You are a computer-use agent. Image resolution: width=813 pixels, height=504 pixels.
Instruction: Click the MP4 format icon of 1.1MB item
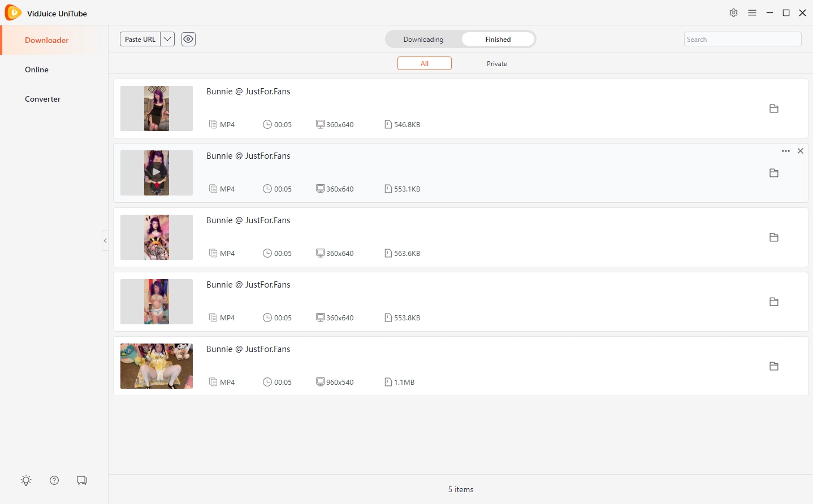pos(213,382)
